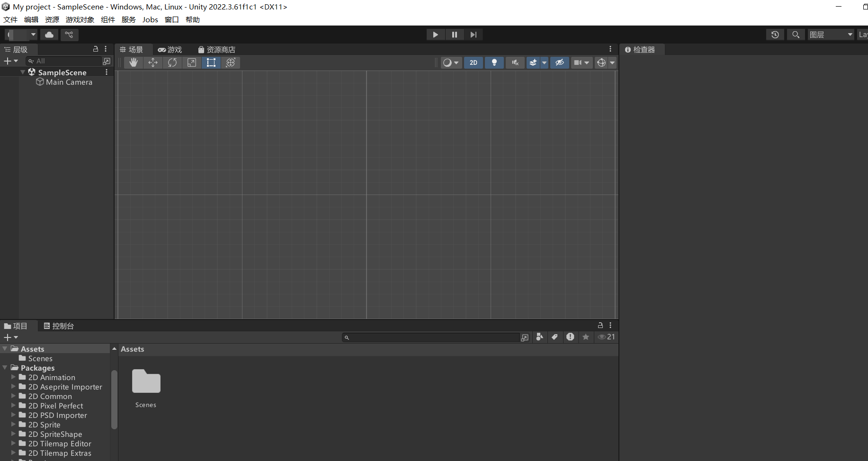Select 2D SpriteShape package
Screen dimensions: 868x461
pyautogui.click(x=55, y=434)
